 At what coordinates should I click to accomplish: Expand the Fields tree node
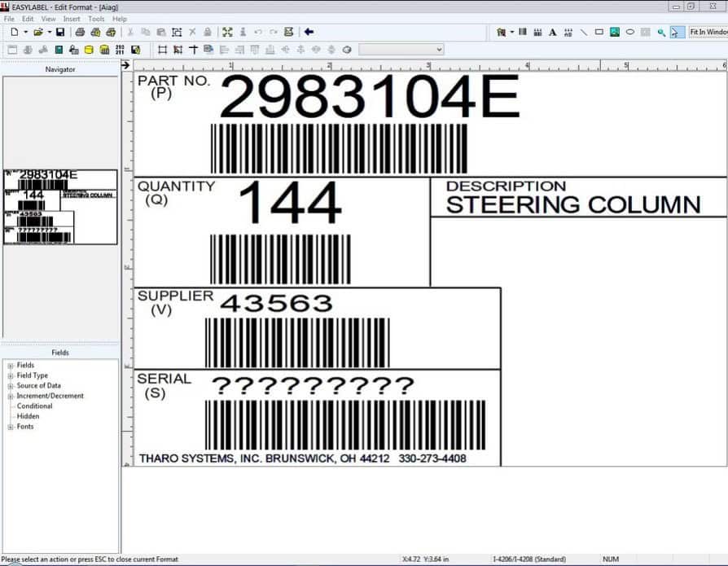[11, 366]
